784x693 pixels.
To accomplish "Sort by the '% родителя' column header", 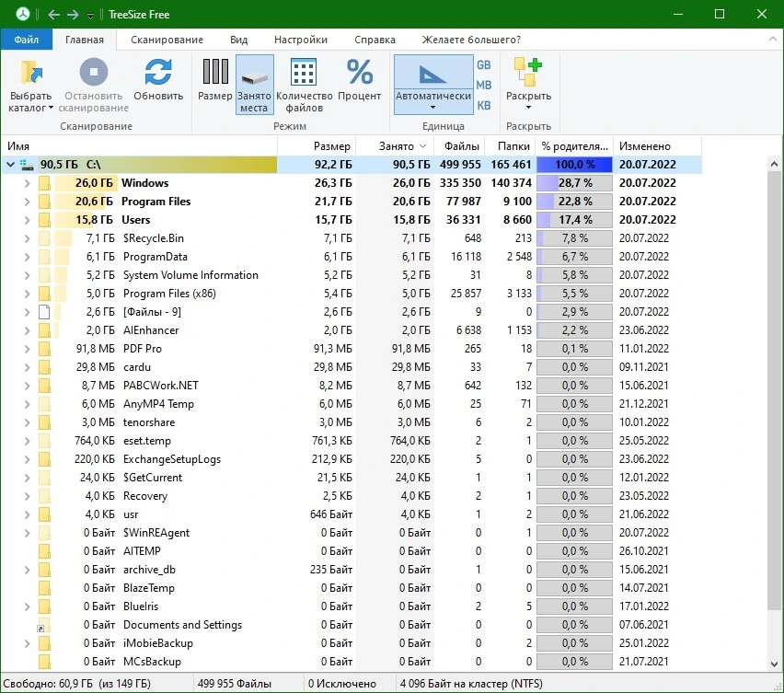I will tap(574, 146).
